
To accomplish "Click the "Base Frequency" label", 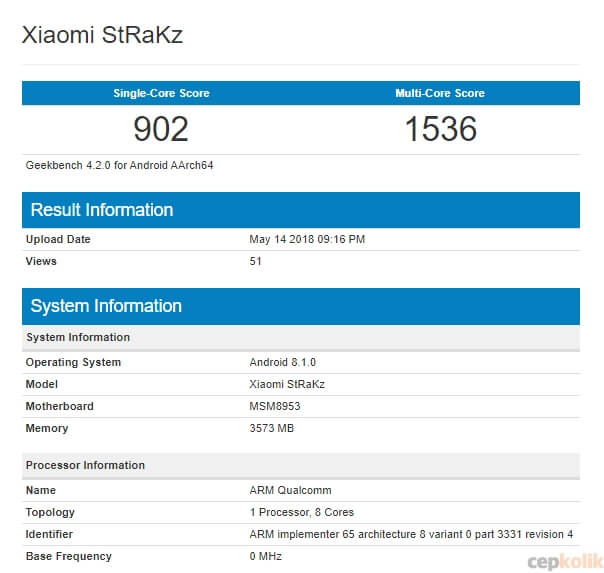I will [69, 556].
